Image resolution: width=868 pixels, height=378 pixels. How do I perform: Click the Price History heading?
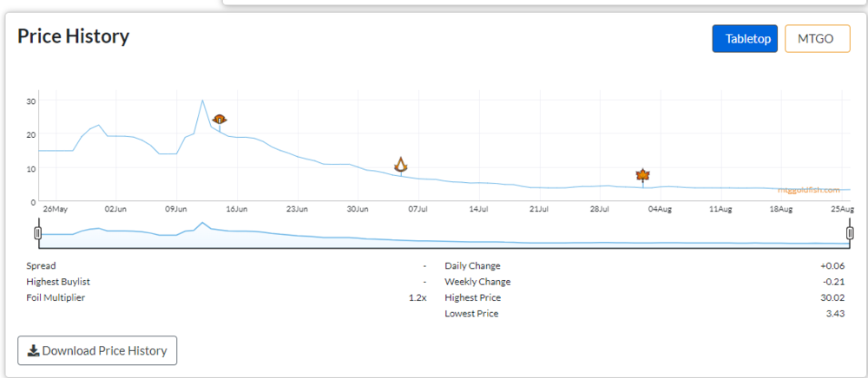[x=74, y=36]
